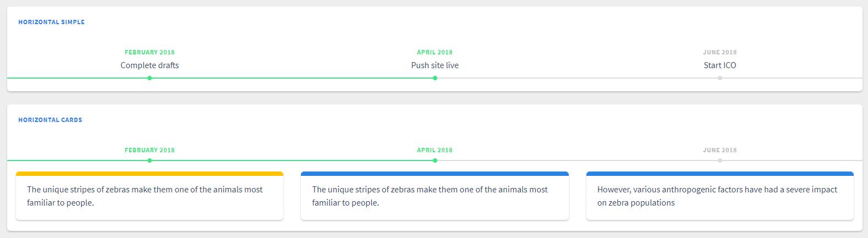Click the gray June 2018 dot on simple timeline
This screenshot has height=238, width=868.
pyautogui.click(x=719, y=78)
